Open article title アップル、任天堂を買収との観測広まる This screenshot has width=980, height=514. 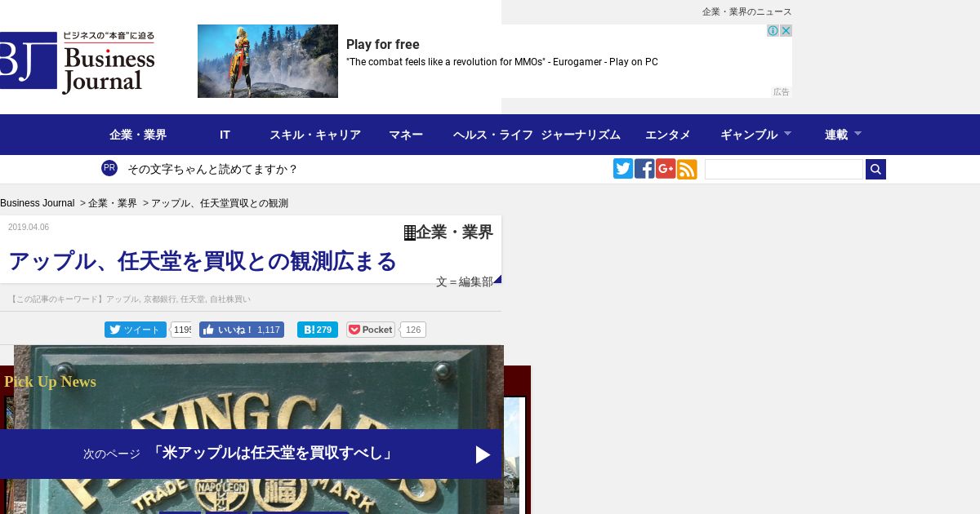[x=203, y=261]
